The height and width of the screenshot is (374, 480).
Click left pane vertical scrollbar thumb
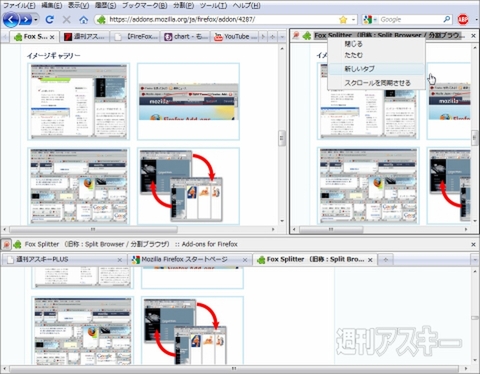pos(282,138)
